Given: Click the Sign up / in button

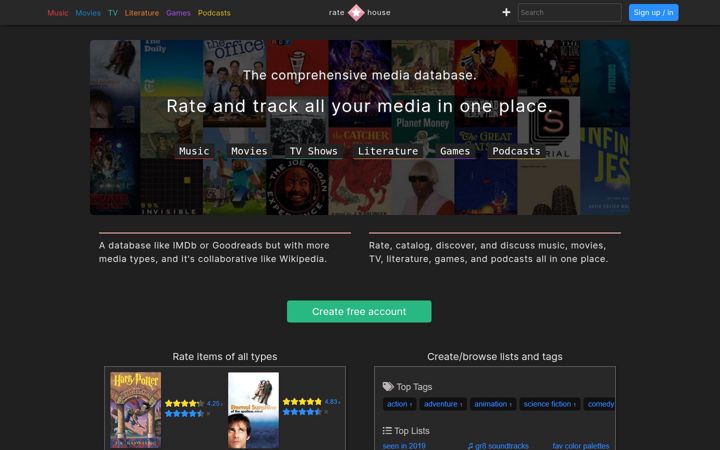Looking at the screenshot, I should pyautogui.click(x=653, y=12).
